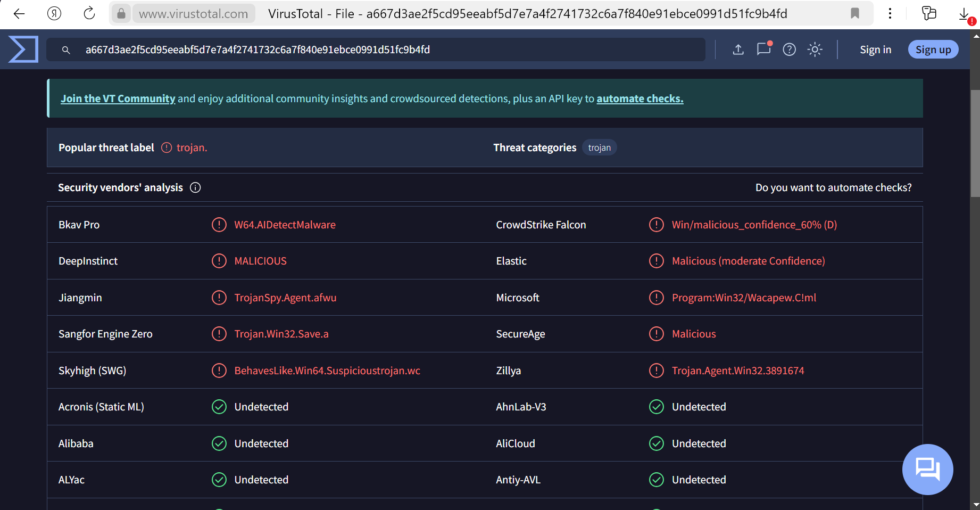Screen dimensions: 980x510
Task: Click the alert icon next to Popular threat label
Action: click(x=167, y=147)
